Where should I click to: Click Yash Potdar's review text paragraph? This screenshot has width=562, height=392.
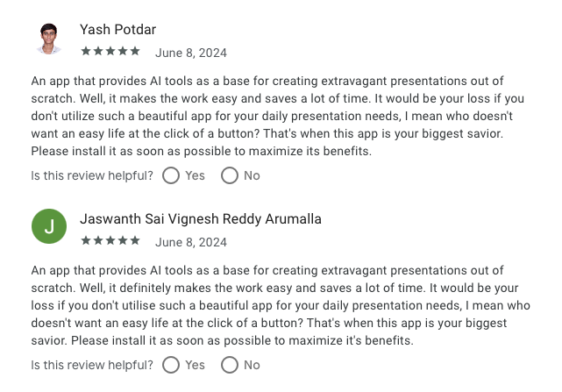tap(278, 116)
